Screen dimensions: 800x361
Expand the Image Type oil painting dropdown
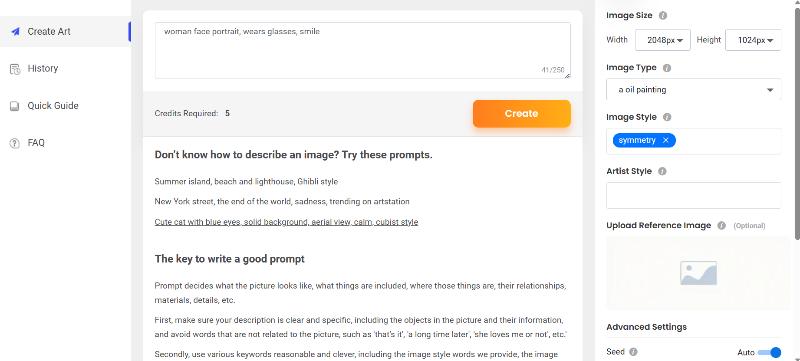click(x=694, y=90)
